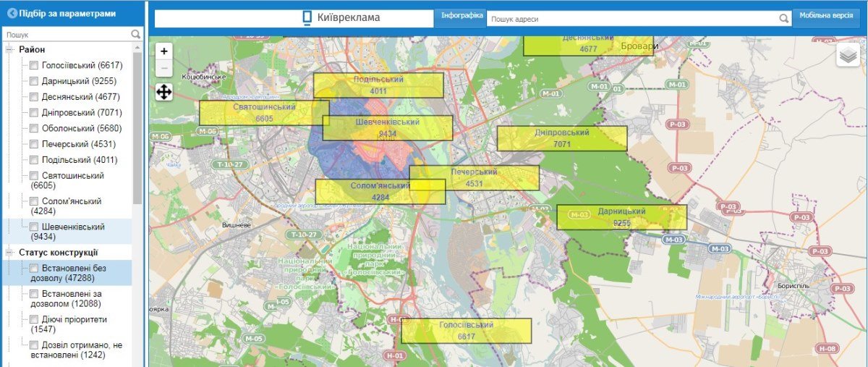Click into the Пошук адреси field
Viewport: 868px width, 367px height.
click(633, 19)
